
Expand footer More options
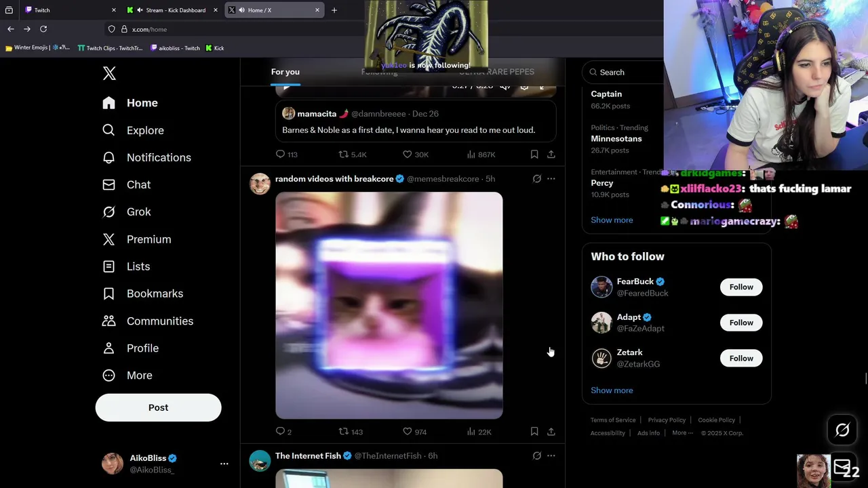[x=682, y=433]
